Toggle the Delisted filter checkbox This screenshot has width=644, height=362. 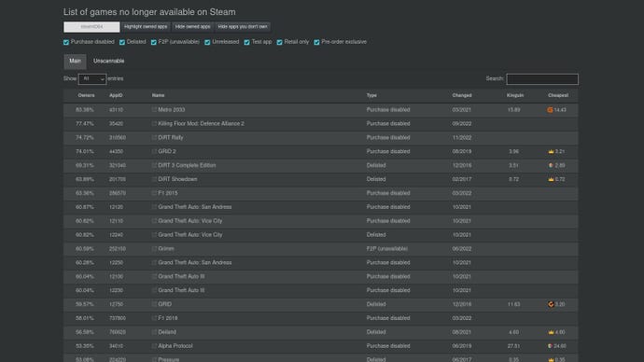click(122, 42)
